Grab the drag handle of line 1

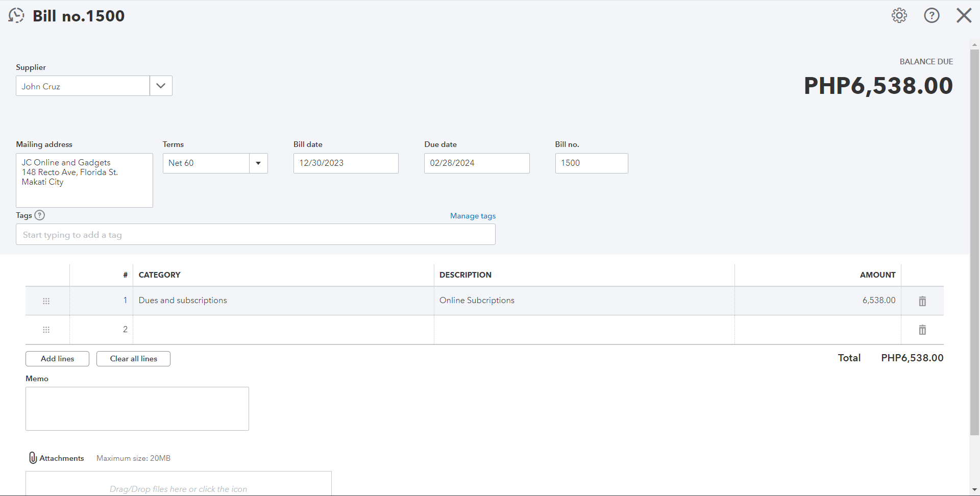pyautogui.click(x=46, y=301)
